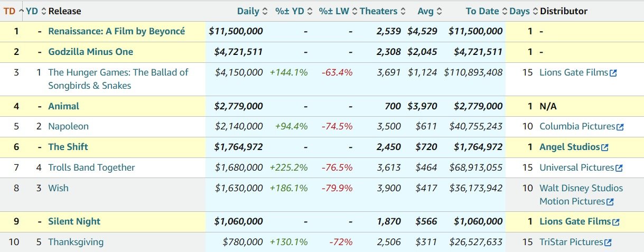Sort by %± LW column header
The width and height of the screenshot is (644, 252).
click(334, 11)
